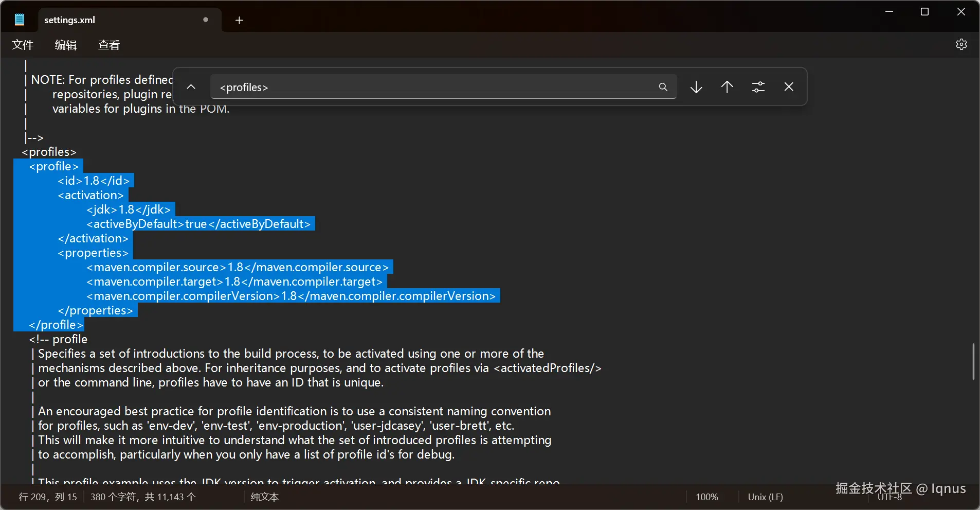Click Unix (LF) line ending indicator

pyautogui.click(x=765, y=497)
